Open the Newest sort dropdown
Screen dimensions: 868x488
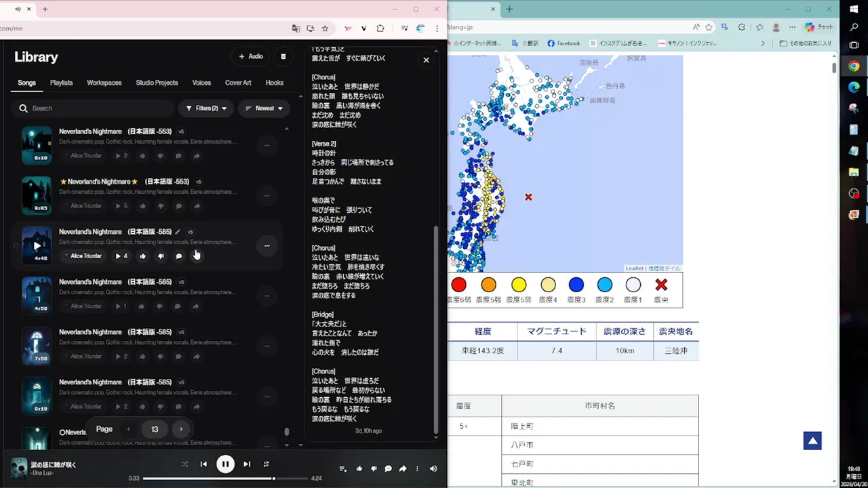264,108
